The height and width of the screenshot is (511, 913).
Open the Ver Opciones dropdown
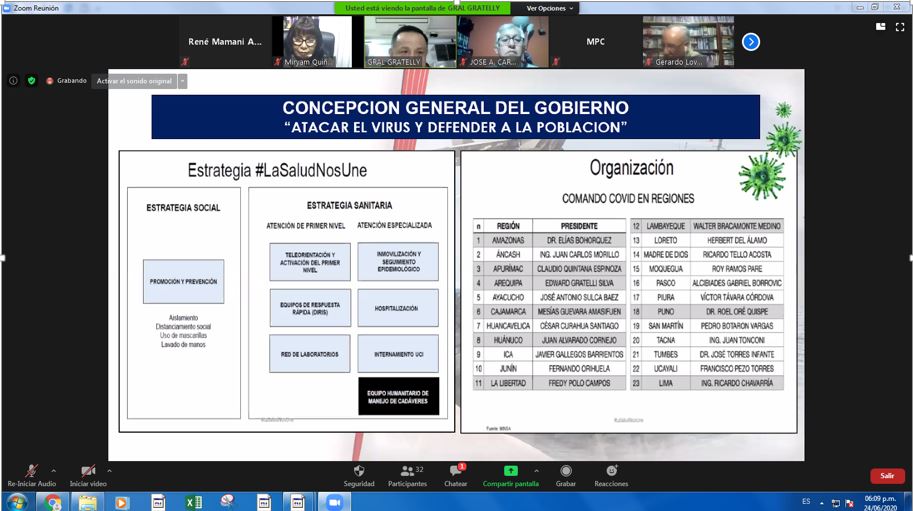[552, 8]
